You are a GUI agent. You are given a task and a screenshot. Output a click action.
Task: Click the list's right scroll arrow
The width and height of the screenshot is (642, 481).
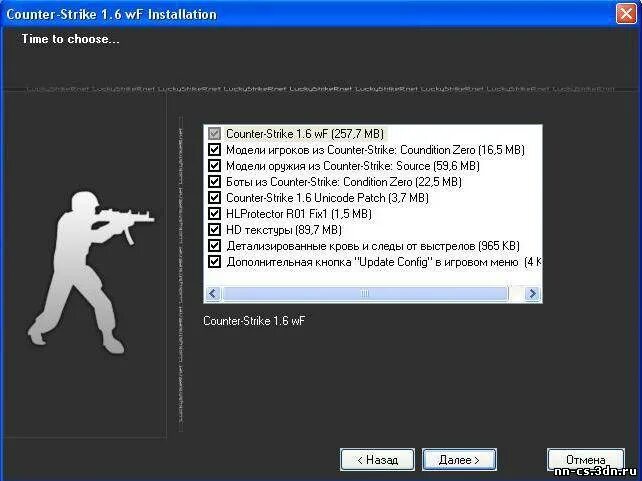point(532,294)
